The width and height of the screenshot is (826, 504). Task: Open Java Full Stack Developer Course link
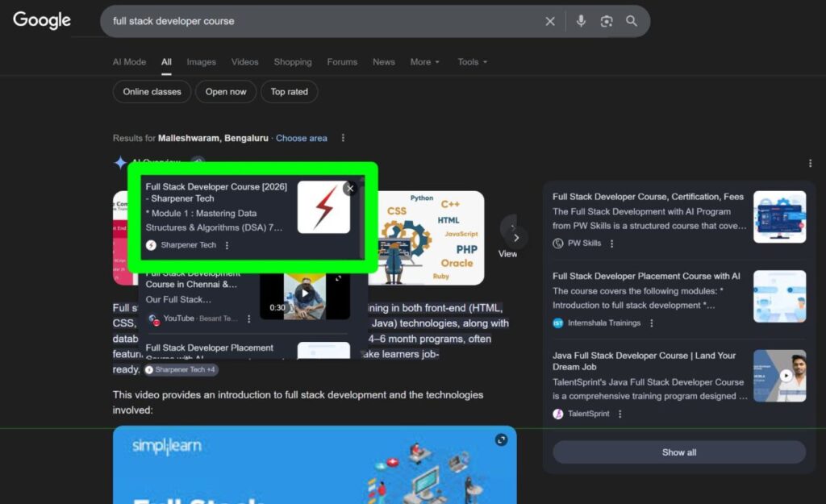(x=645, y=360)
